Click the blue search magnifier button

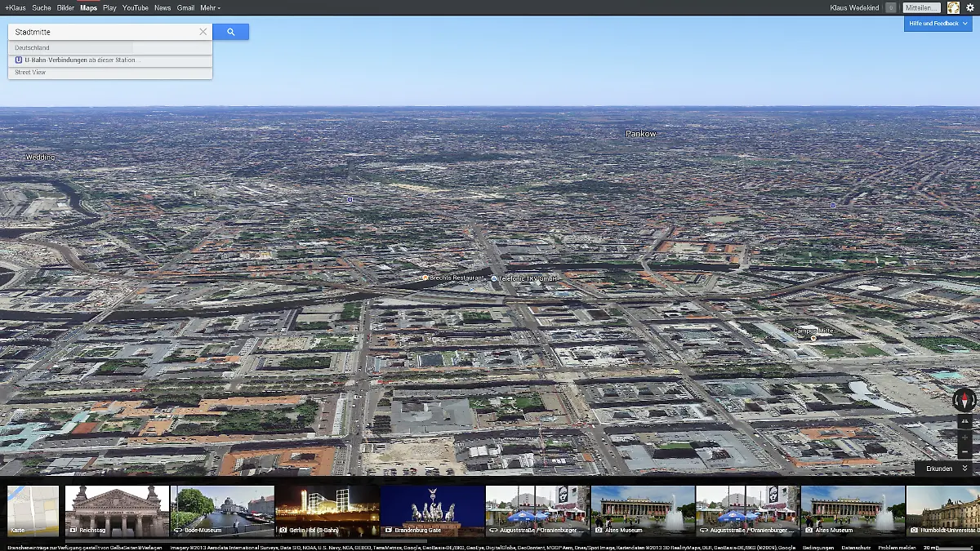pos(230,32)
